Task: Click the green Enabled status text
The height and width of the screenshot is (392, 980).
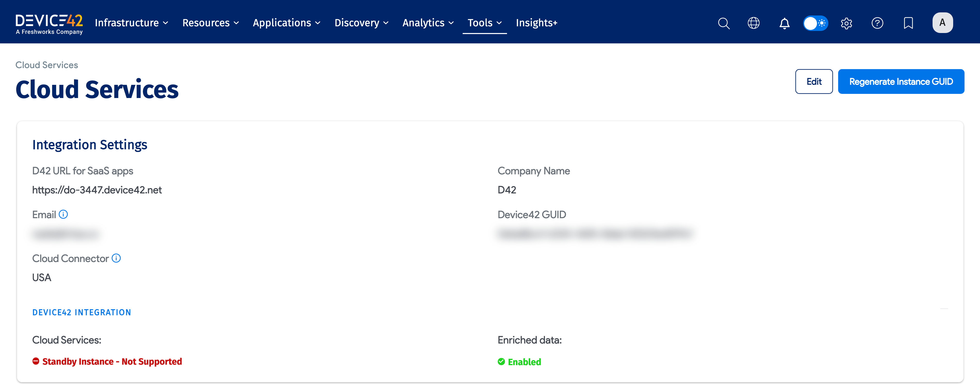Action: click(524, 362)
